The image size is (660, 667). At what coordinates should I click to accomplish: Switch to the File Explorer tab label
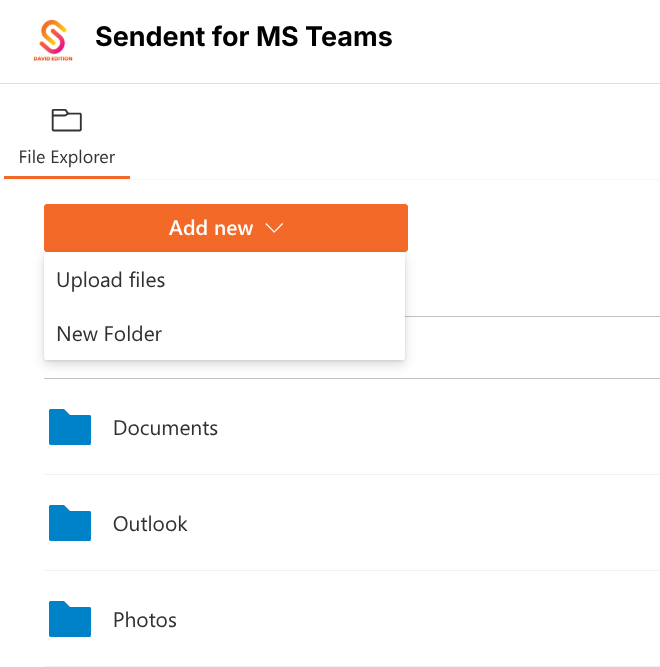(67, 157)
